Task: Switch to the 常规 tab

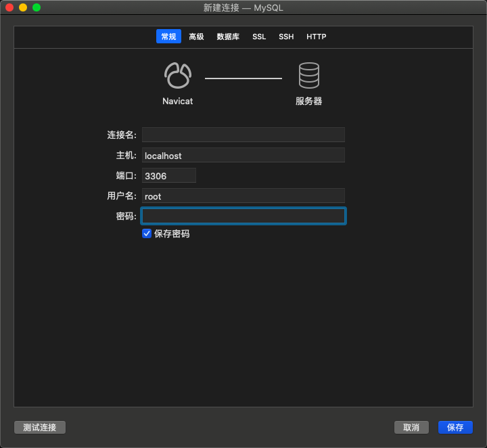Action: (168, 37)
